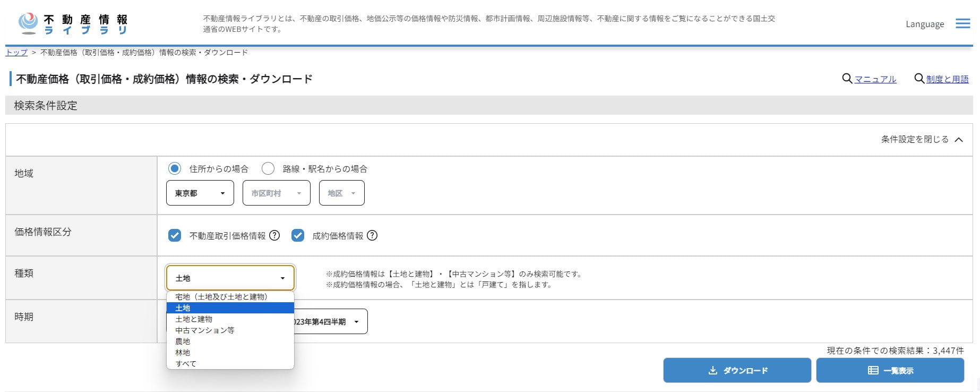Click the ダウンロード button
980x392 pixels.
pyautogui.click(x=737, y=370)
